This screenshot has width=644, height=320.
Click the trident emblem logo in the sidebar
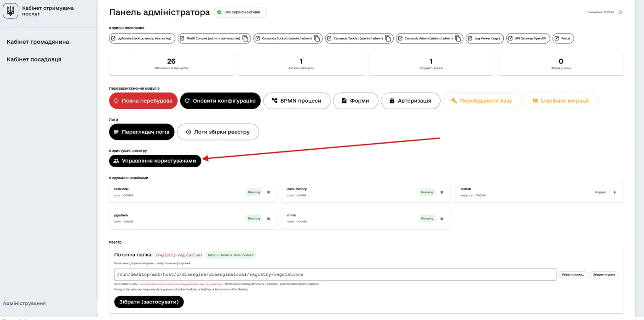[x=11, y=11]
